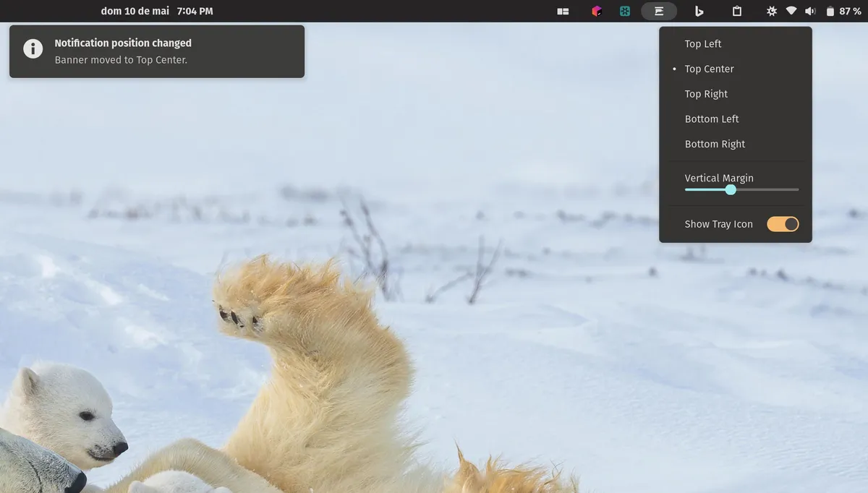The image size is (868, 493).
Task: Click the Vertical Margin slider handle
Action: (731, 189)
